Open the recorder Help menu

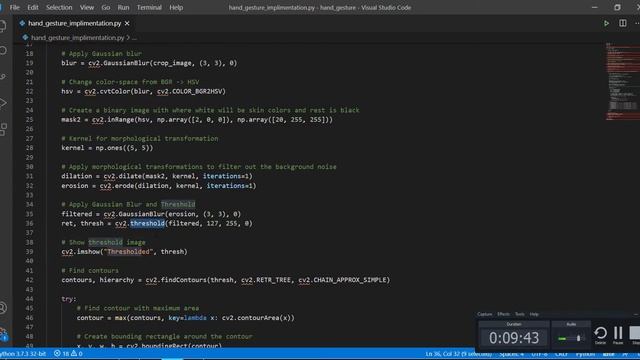pyautogui.click(x=534, y=314)
